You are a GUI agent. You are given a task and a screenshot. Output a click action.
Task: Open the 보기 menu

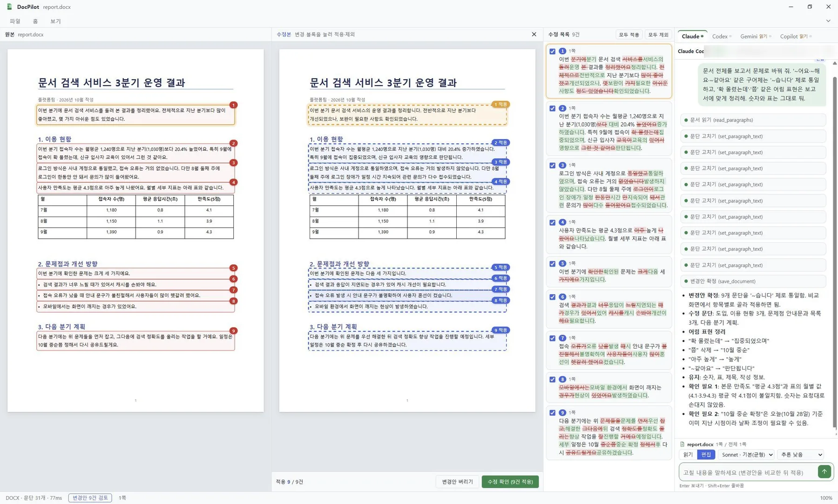click(x=55, y=21)
